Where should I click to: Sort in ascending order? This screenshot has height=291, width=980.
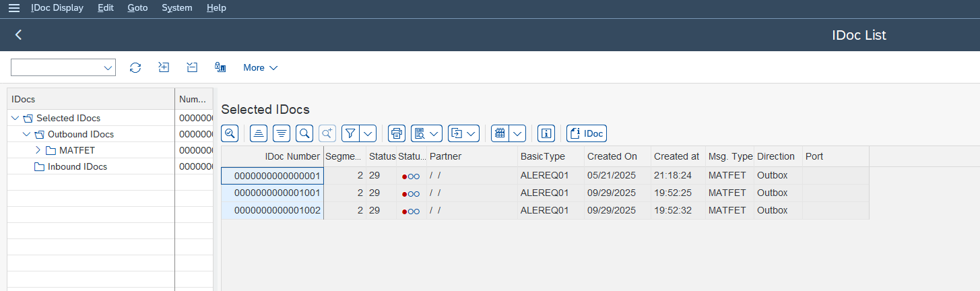[259, 133]
